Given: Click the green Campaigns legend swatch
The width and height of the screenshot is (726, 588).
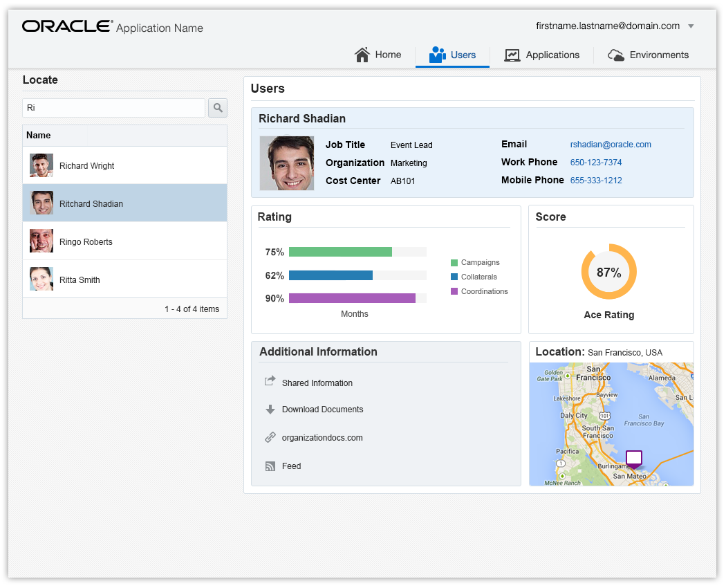Looking at the screenshot, I should [454, 263].
